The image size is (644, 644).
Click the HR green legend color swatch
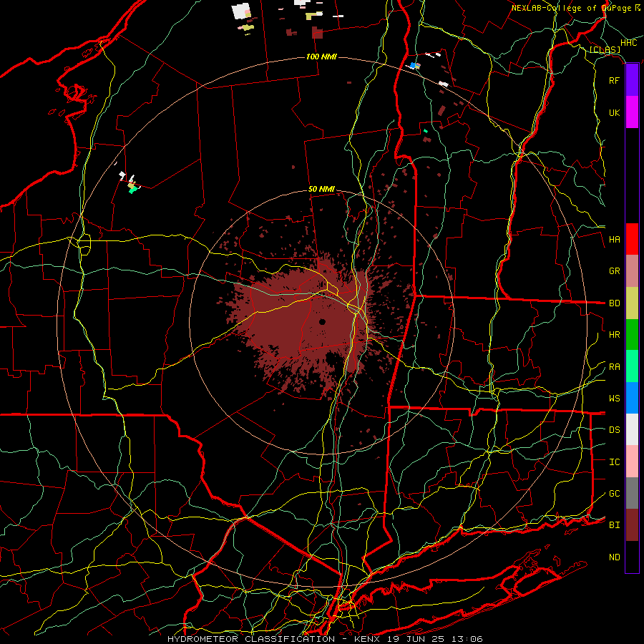632,335
